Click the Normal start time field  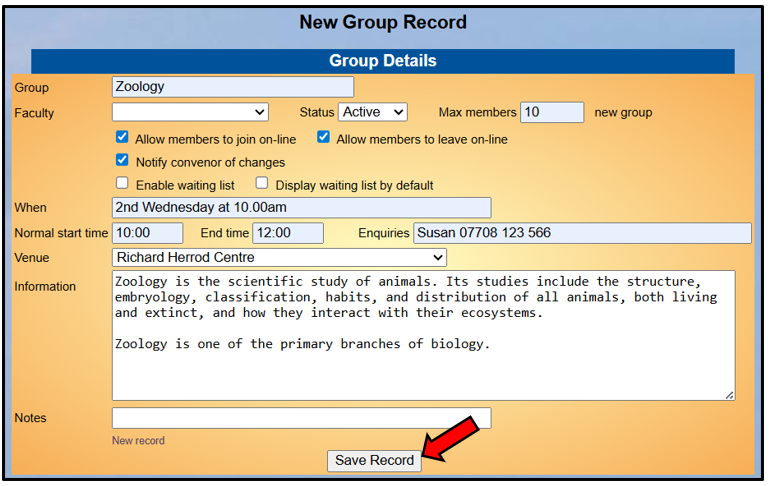pyautogui.click(x=147, y=233)
